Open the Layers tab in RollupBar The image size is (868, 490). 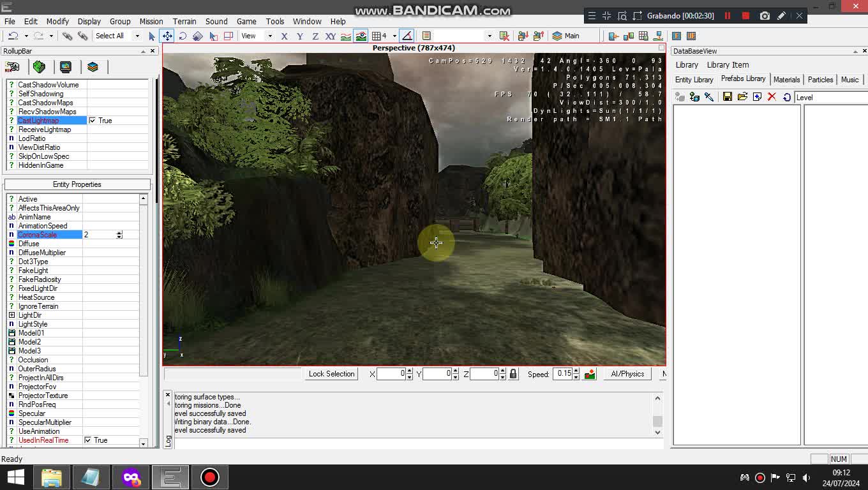click(x=93, y=67)
